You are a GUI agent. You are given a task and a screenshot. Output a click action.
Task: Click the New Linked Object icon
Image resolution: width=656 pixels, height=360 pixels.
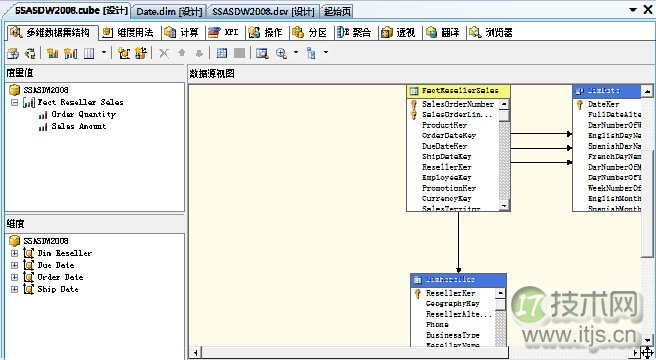141,53
